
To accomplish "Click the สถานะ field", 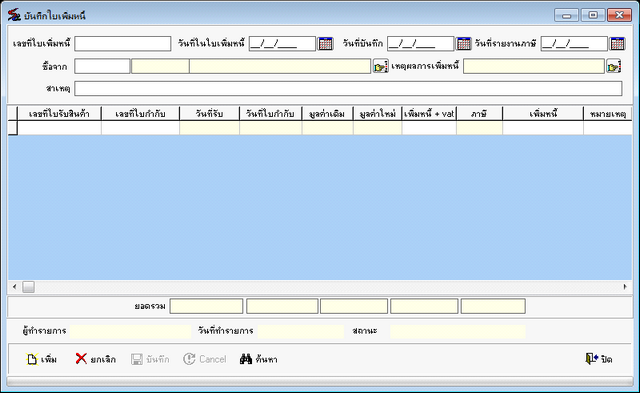I will (458, 331).
